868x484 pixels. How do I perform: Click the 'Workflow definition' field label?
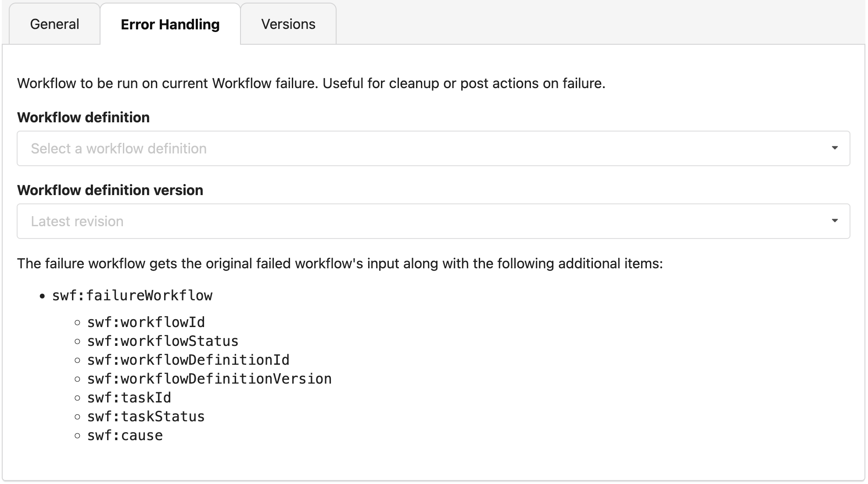pos(83,117)
